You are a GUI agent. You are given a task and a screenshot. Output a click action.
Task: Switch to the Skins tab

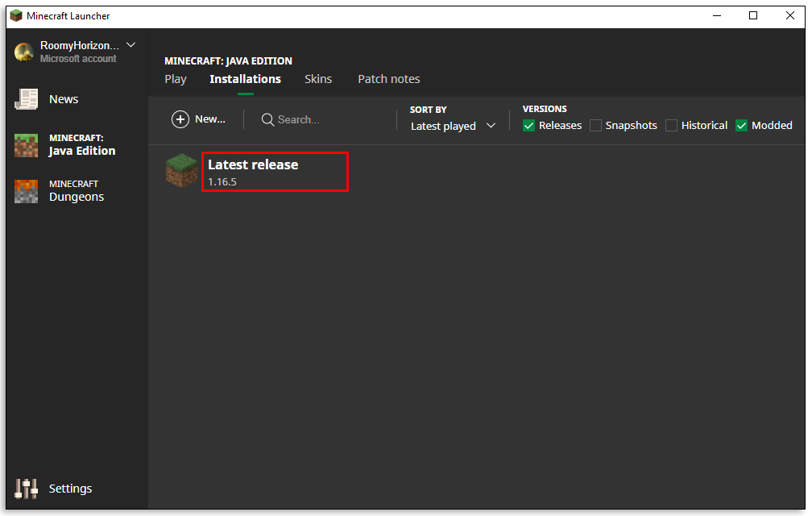tap(318, 79)
